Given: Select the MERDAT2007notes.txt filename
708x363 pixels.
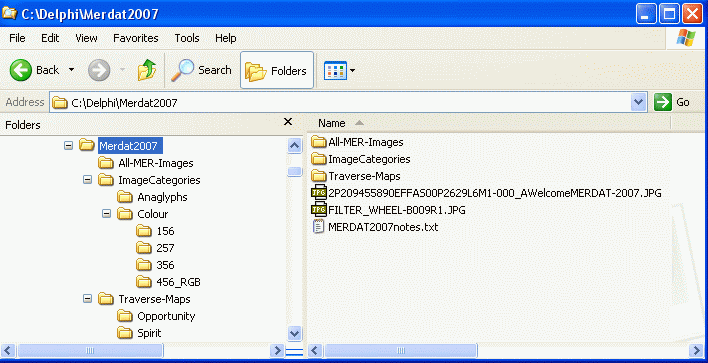Looking at the screenshot, I should [383, 227].
